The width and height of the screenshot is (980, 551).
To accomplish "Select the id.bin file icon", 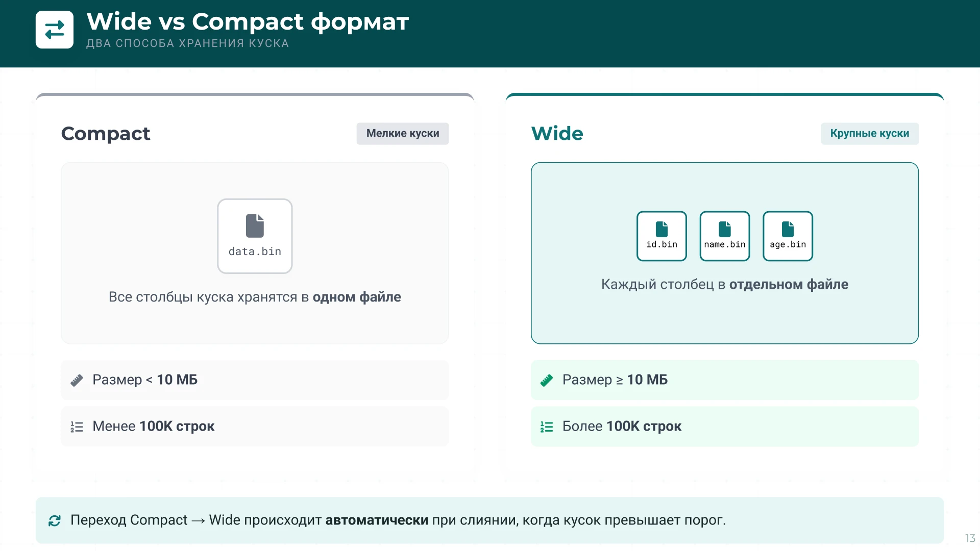I will tap(661, 236).
